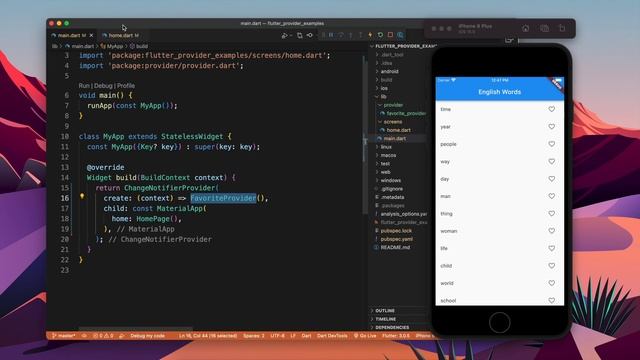Switch to the home.dart editor tab
This screenshot has height=360, width=640.
point(122,36)
